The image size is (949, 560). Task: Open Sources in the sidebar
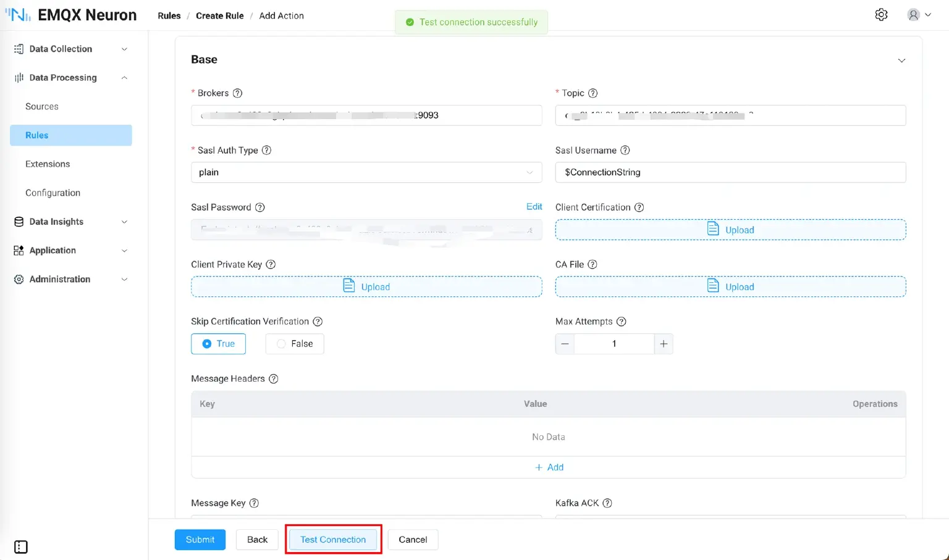pos(42,106)
